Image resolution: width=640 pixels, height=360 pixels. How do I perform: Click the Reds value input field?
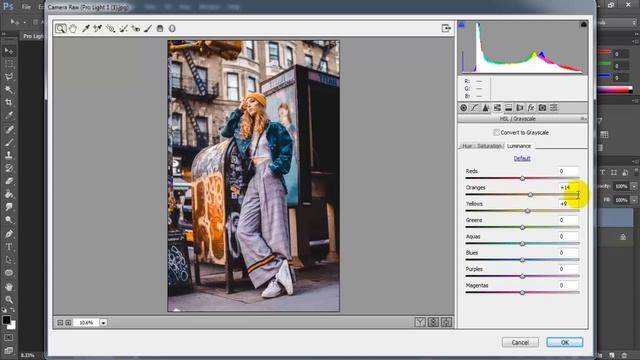tap(568, 171)
